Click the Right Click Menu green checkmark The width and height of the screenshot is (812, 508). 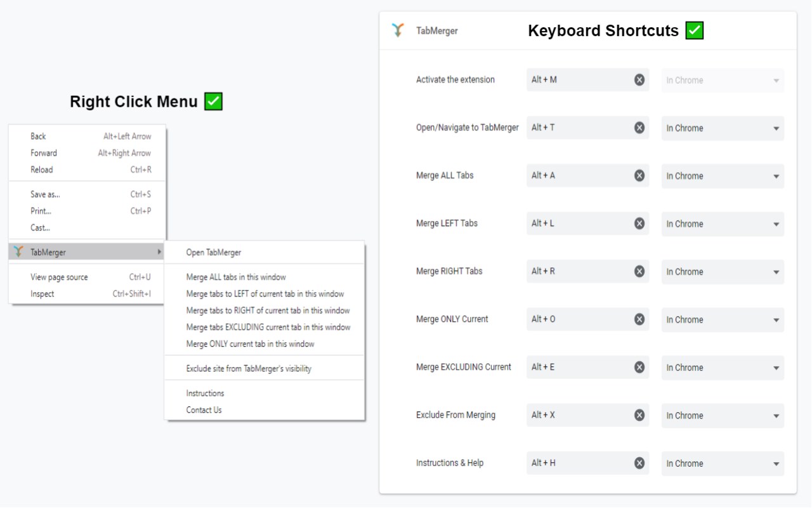click(x=213, y=102)
